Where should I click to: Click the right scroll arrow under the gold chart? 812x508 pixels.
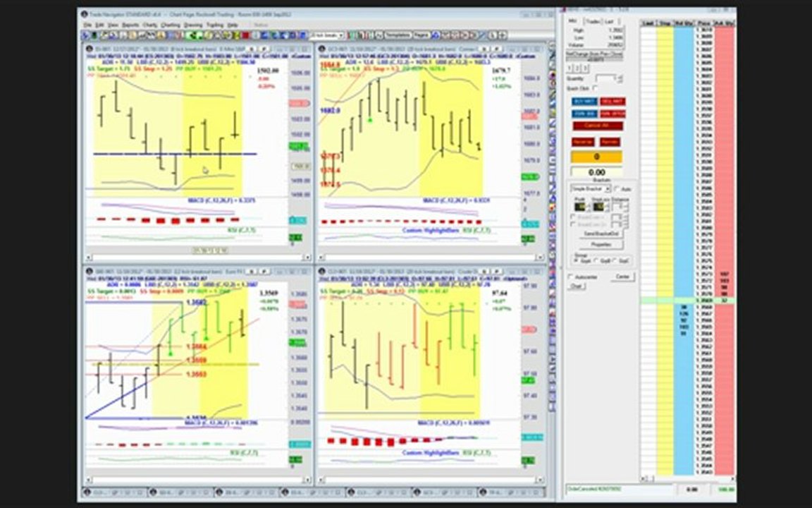(539, 257)
